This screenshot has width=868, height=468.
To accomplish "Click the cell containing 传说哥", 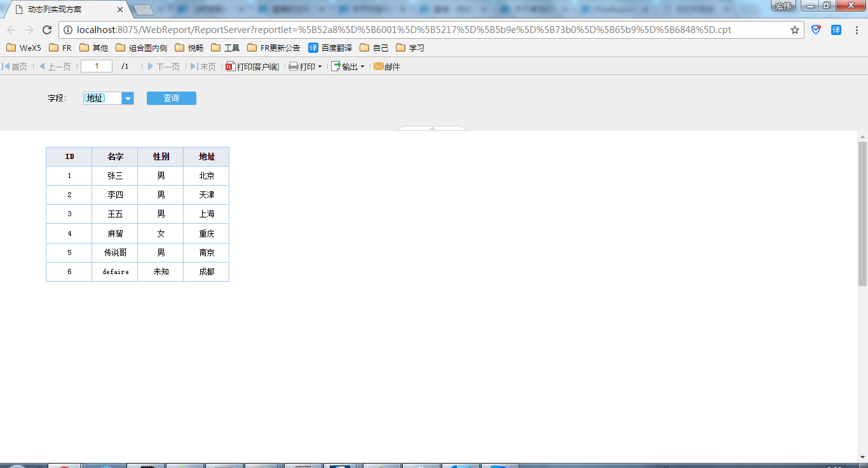I will (x=115, y=252).
